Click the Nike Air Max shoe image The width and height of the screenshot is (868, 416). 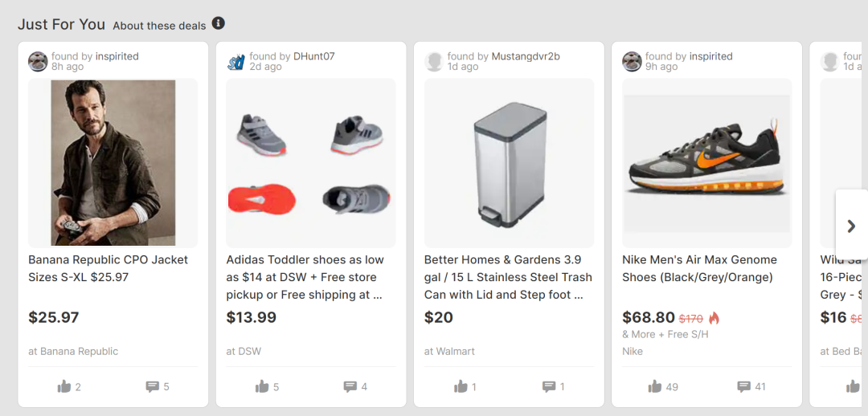click(x=707, y=162)
